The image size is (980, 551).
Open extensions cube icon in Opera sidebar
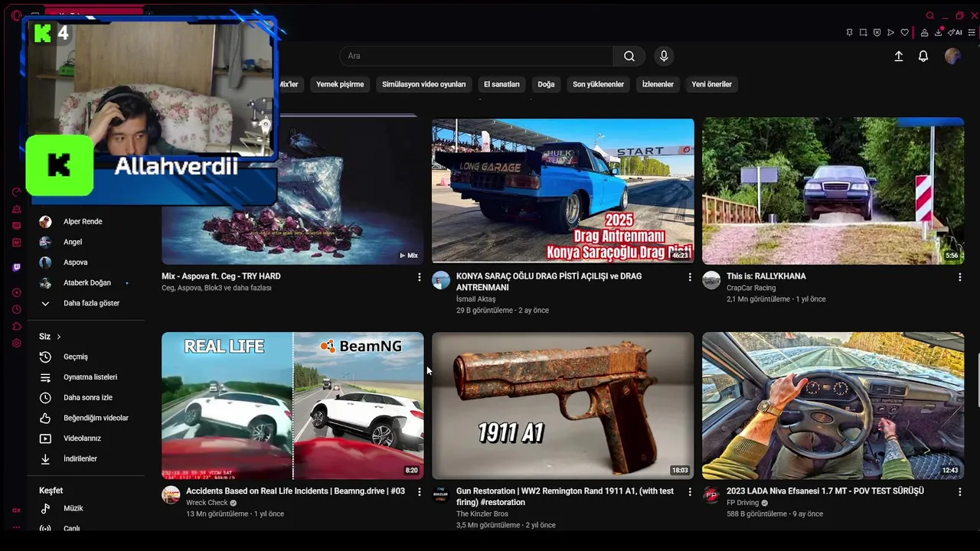point(16,326)
